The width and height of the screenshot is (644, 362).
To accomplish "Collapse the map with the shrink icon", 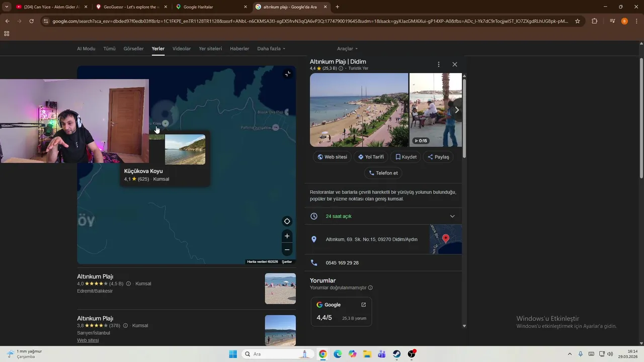I will (287, 74).
